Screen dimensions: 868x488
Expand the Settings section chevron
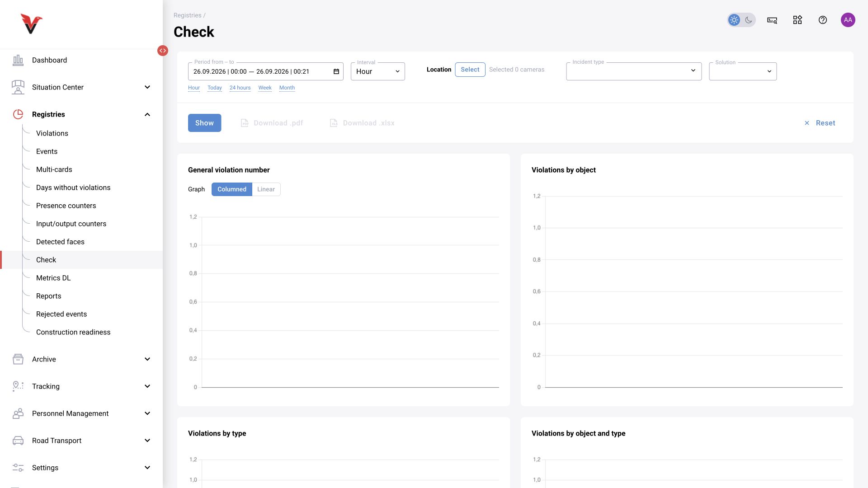(x=147, y=468)
